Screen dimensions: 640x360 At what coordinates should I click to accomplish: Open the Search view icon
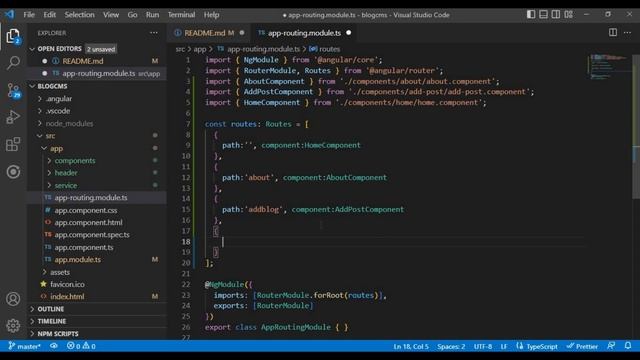coord(13,63)
